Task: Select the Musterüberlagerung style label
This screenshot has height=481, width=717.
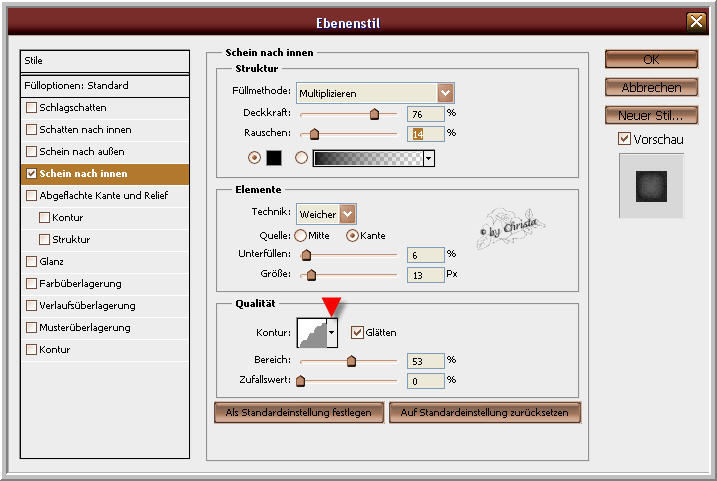Action: (x=85, y=327)
